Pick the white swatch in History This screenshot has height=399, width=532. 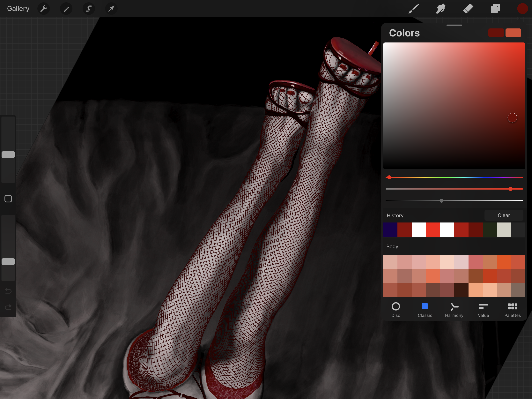pos(418,230)
